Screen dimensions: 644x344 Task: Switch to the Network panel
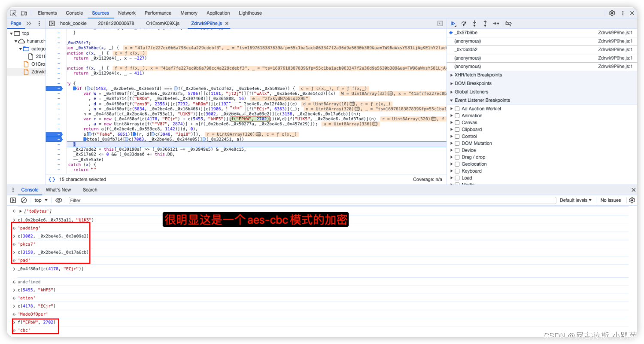pos(127,13)
